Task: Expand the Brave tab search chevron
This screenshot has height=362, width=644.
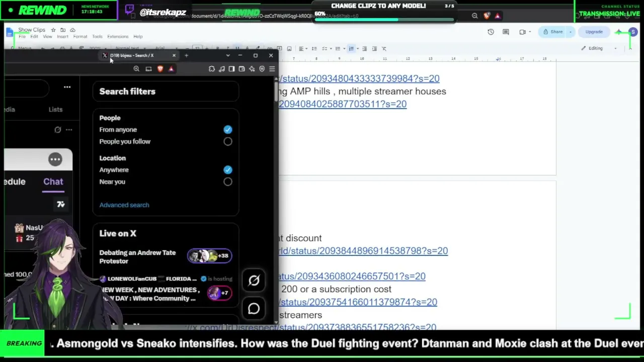Action: click(x=228, y=55)
